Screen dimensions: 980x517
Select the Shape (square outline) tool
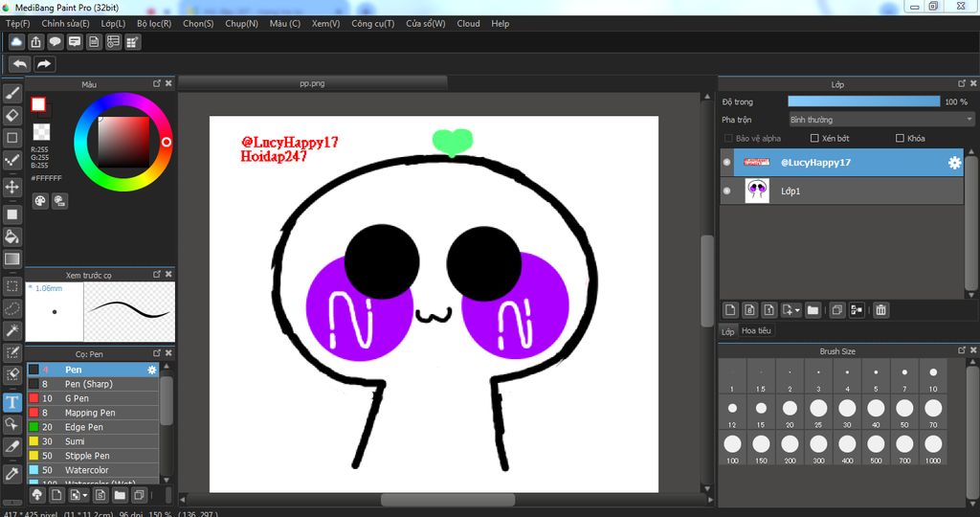point(11,138)
